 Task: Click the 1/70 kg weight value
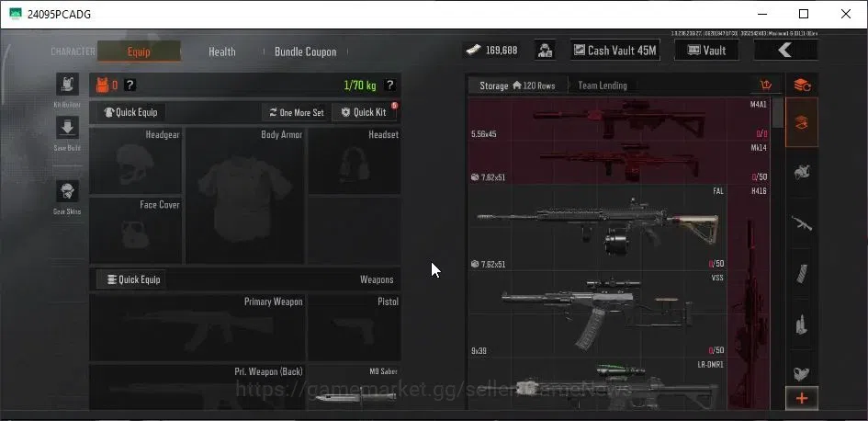pyautogui.click(x=360, y=85)
